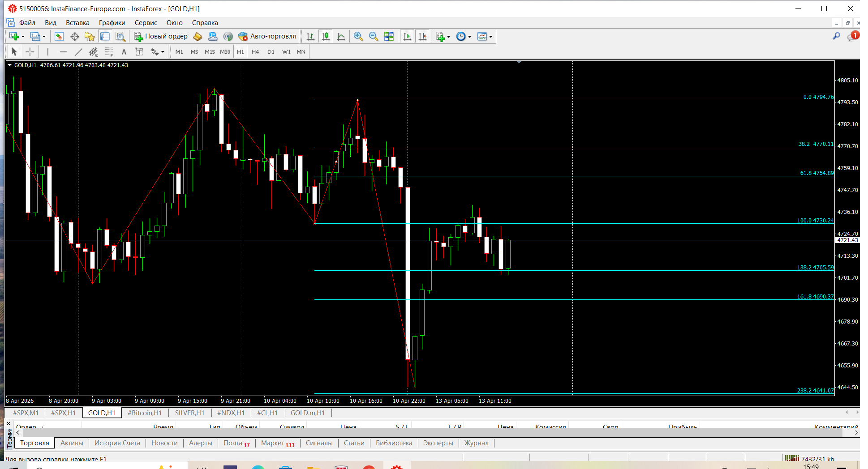Open the Navigator panel star-folder icon
The height and width of the screenshot is (469, 868).
point(90,37)
